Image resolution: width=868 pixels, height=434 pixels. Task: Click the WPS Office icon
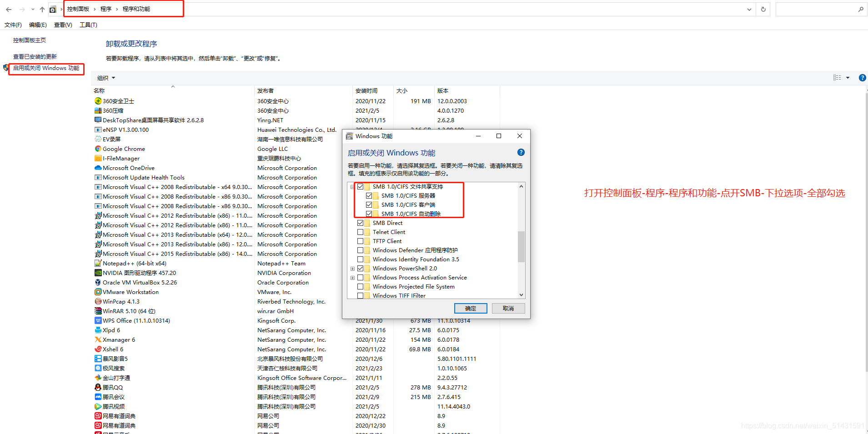click(x=98, y=320)
